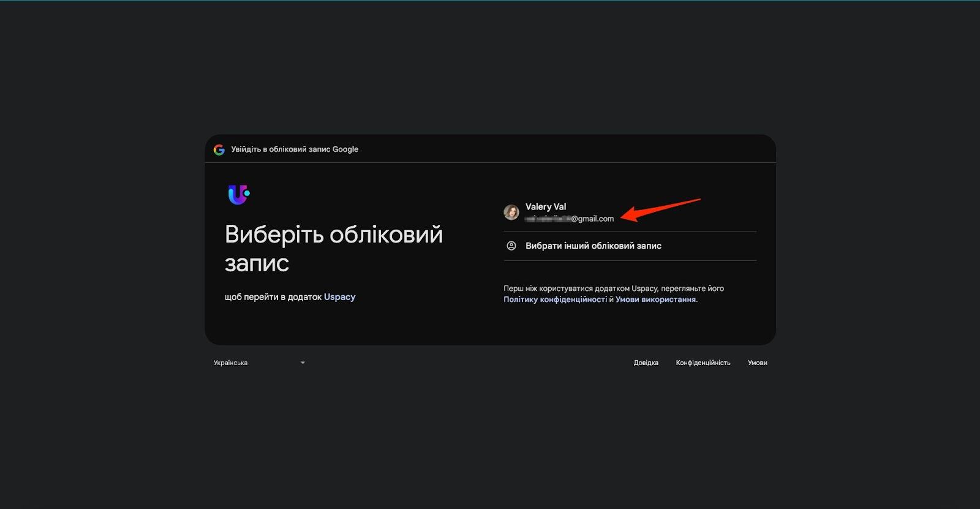
Task: Click the Valery Val profile avatar
Action: 511,213
